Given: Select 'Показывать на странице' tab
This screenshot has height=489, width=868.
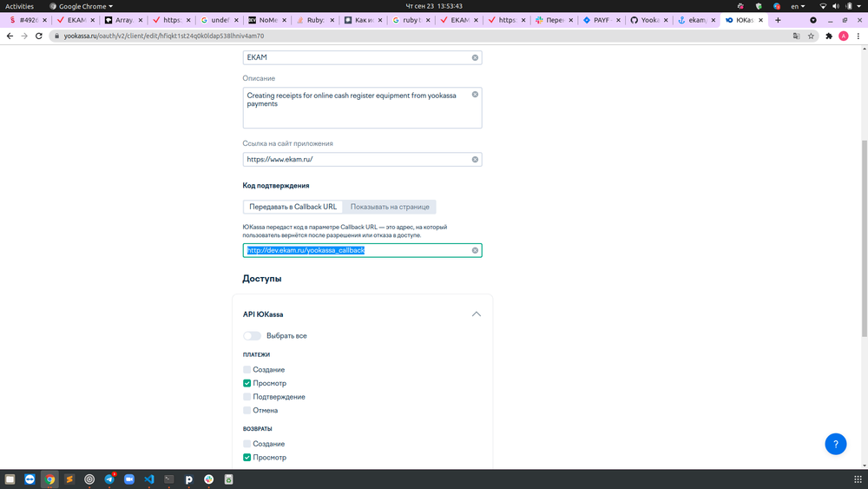Looking at the screenshot, I should coord(390,207).
